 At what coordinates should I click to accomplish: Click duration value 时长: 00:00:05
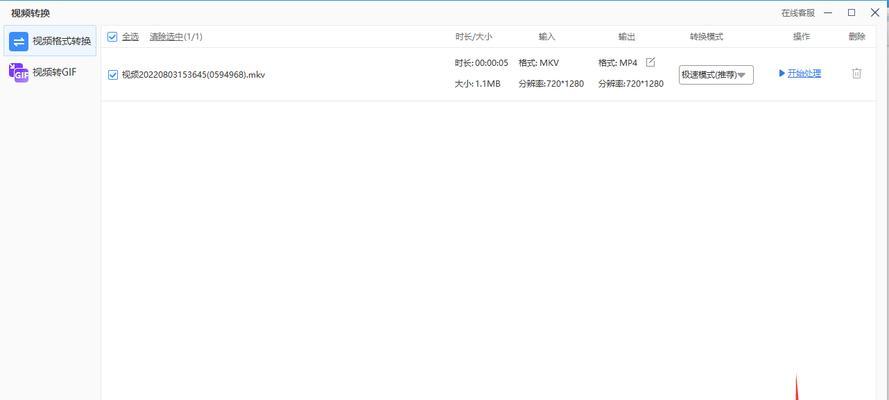(x=481, y=63)
